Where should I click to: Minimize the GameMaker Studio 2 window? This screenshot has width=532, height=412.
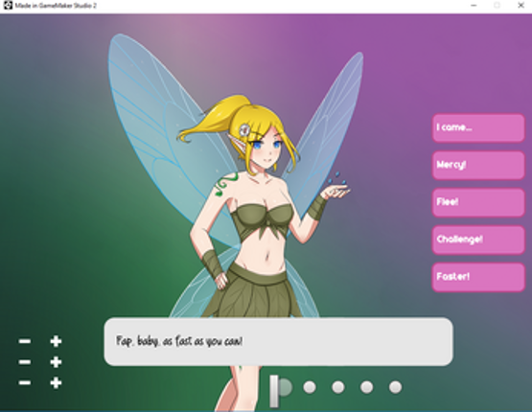[x=474, y=5]
